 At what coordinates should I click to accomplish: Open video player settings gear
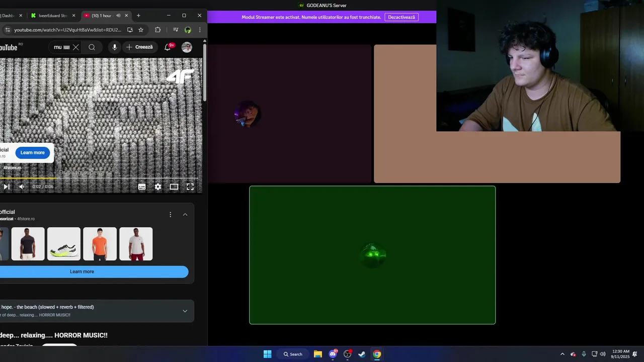click(158, 187)
